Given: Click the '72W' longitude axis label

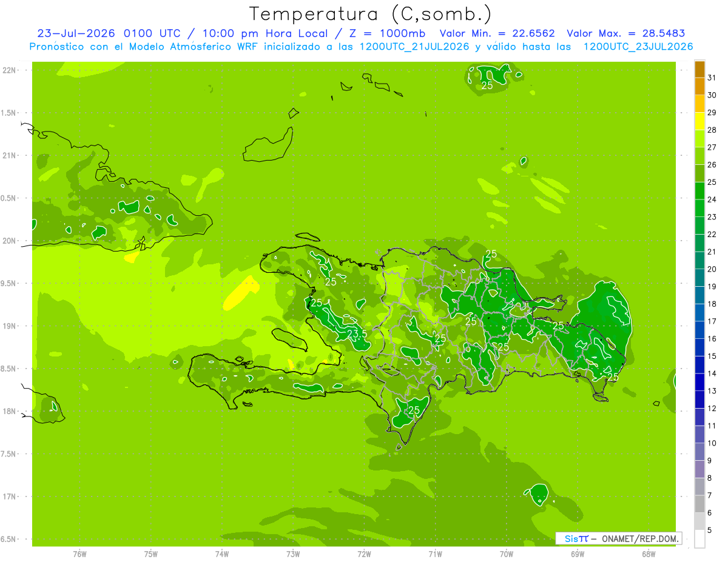Looking at the screenshot, I should click(x=365, y=554).
